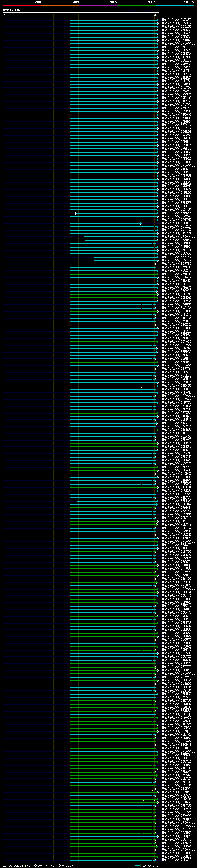Select hit label UniRef100_B9NYW8
Screen dimensions: 197x868
point(177,806)
